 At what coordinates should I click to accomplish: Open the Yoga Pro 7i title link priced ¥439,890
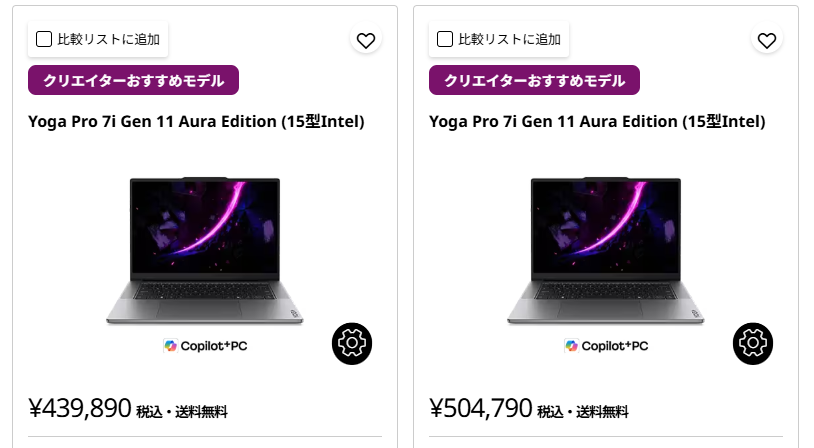click(x=196, y=122)
